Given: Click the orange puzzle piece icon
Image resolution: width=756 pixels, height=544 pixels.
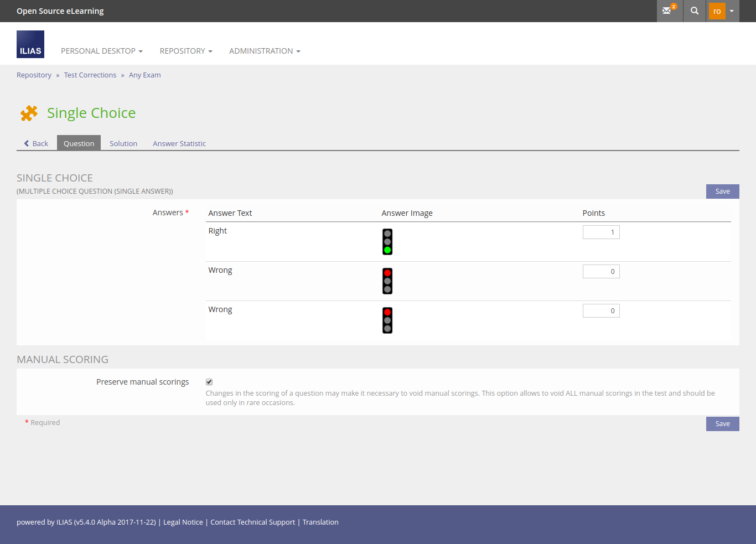Looking at the screenshot, I should tap(29, 113).
